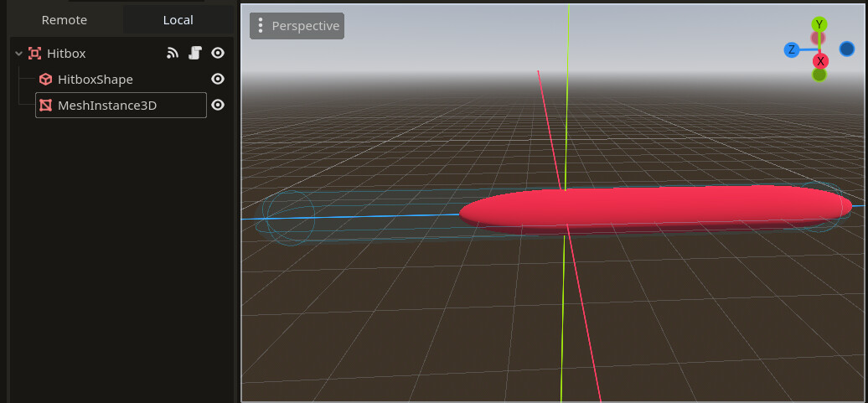Screen dimensions: 868x403
Task: Align view to Z axis on gizmo
Action: coord(792,49)
